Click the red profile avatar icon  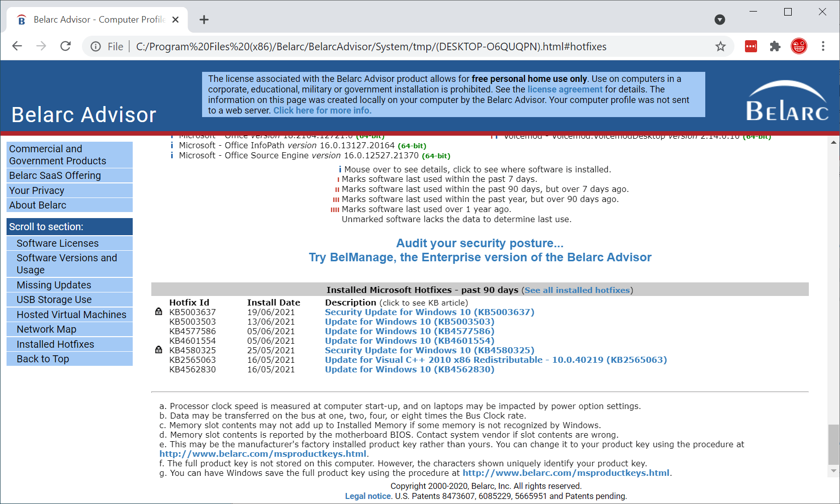[x=799, y=46]
